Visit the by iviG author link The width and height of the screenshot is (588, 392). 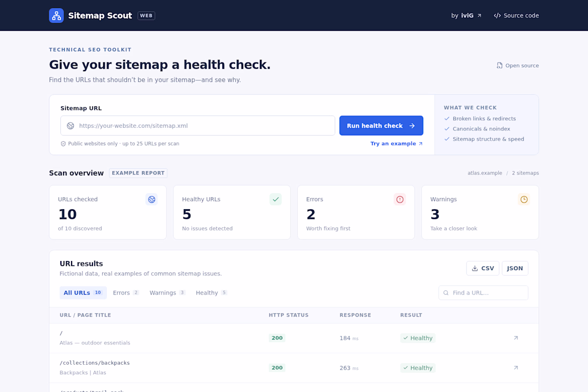466,16
